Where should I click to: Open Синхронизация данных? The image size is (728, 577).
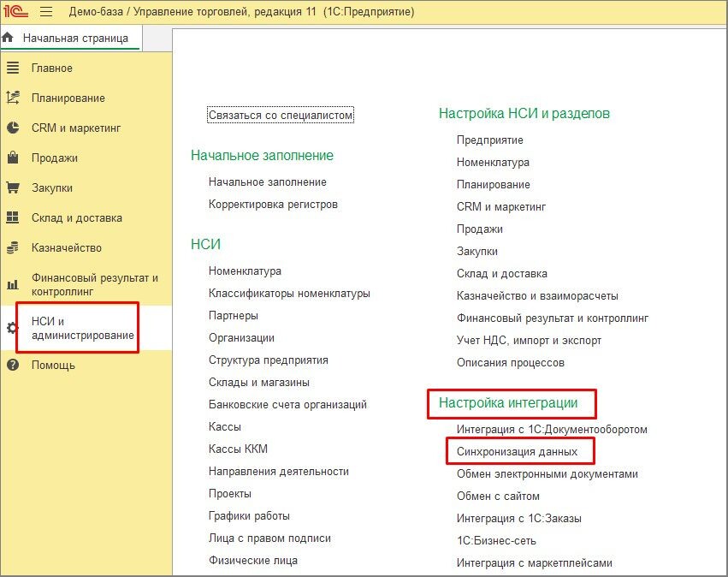[517, 451]
